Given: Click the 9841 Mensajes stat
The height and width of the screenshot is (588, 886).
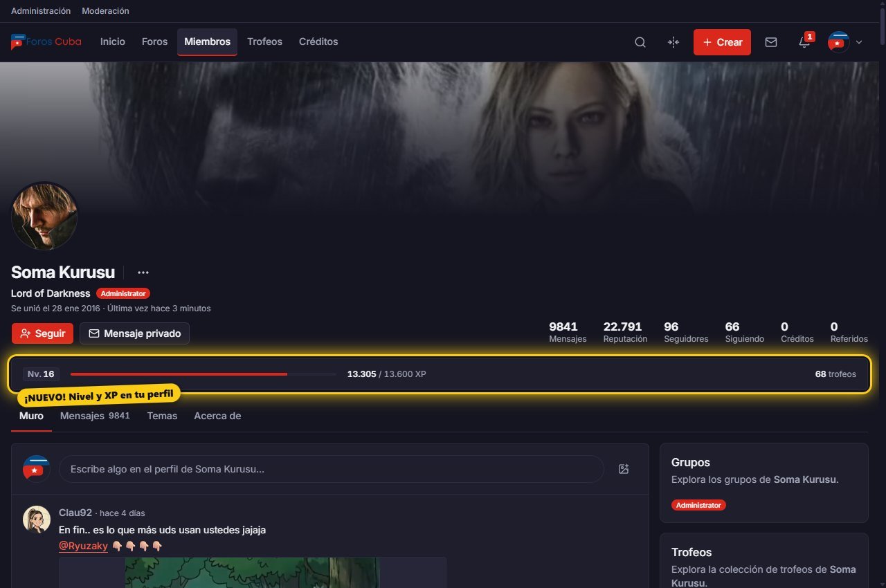Looking at the screenshot, I should (x=568, y=332).
